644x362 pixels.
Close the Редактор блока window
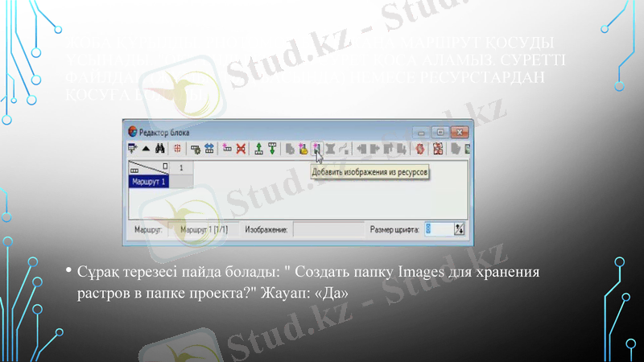pos(460,132)
